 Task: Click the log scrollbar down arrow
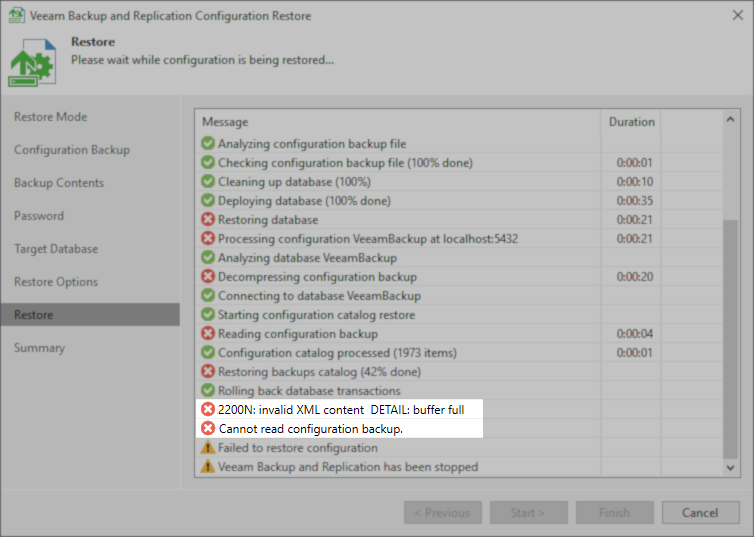[x=730, y=467]
